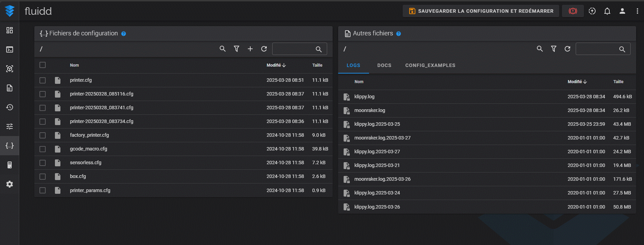The width and height of the screenshot is (644, 245).
Task: Select the gcode_macro.cfg checkbox
Action: (43, 149)
